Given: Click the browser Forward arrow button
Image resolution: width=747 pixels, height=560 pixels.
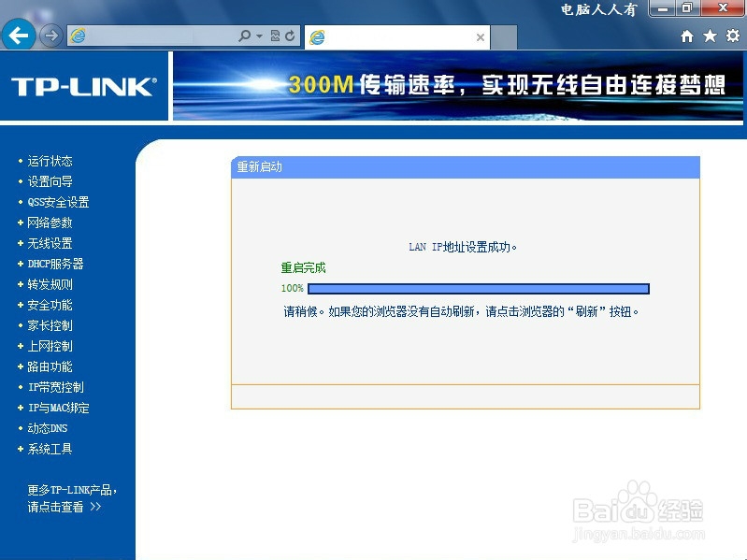Looking at the screenshot, I should pyautogui.click(x=51, y=36).
